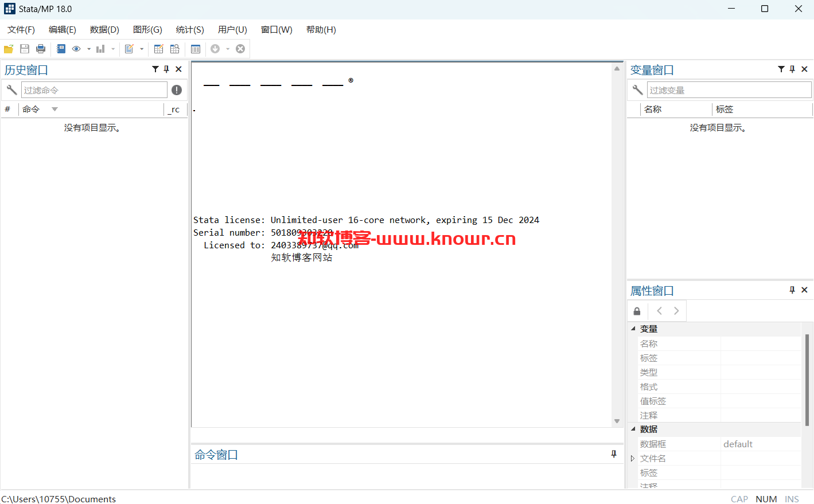Collapse the 数据 properties section

click(x=633, y=429)
